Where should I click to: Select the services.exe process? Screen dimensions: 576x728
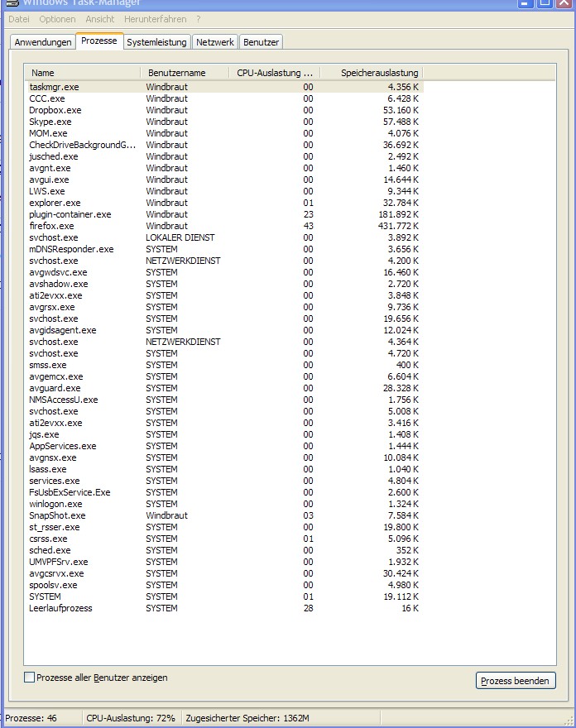coord(224,481)
